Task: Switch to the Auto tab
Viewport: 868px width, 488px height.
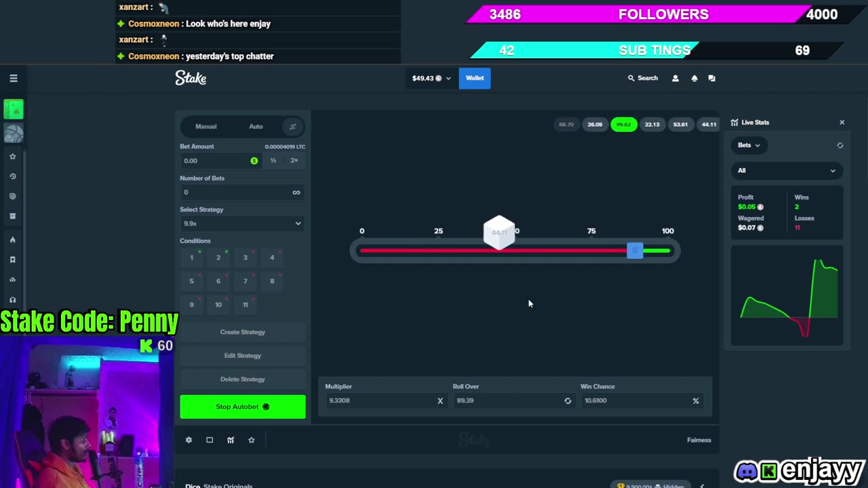Action: [256, 127]
